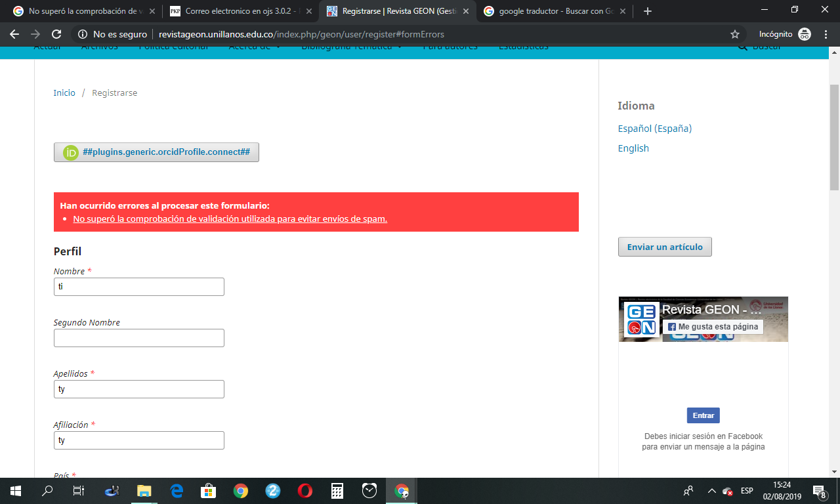Switch to the 'Correo electronico en ojs' tab
This screenshot has width=840, height=504.
click(x=240, y=11)
